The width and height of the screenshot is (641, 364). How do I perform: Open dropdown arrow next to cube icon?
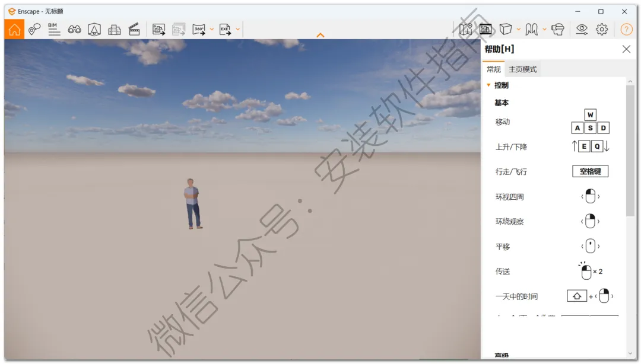(x=518, y=30)
